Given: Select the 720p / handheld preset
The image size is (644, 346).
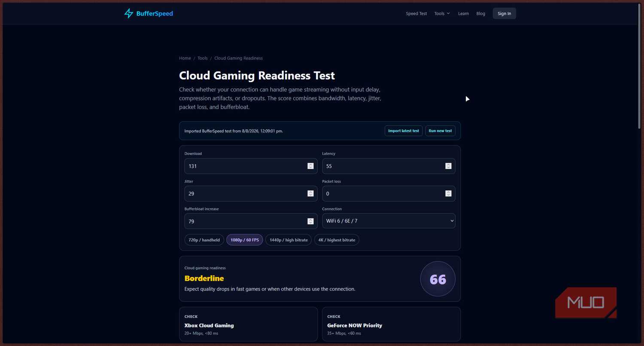Looking at the screenshot, I should 204,240.
